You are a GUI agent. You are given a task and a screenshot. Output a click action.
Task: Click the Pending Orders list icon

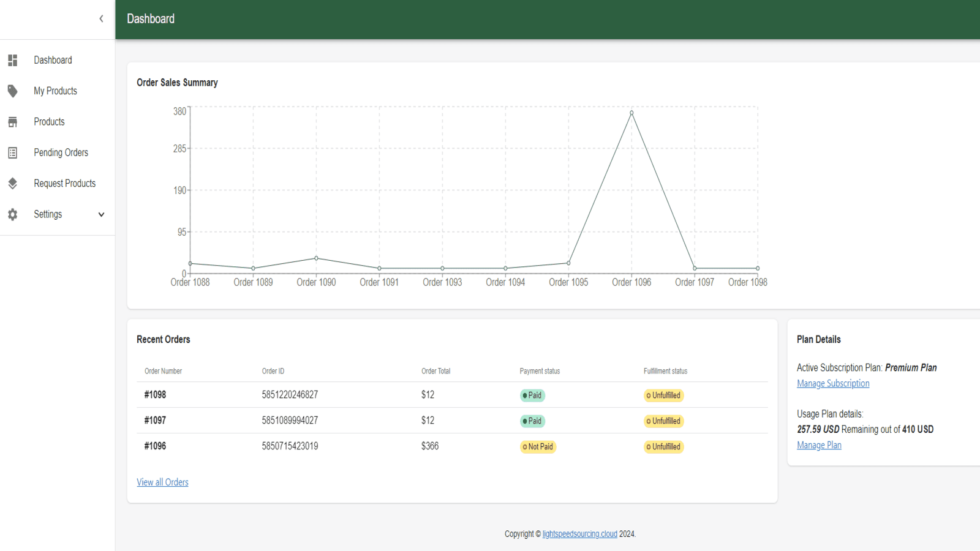[x=13, y=152]
